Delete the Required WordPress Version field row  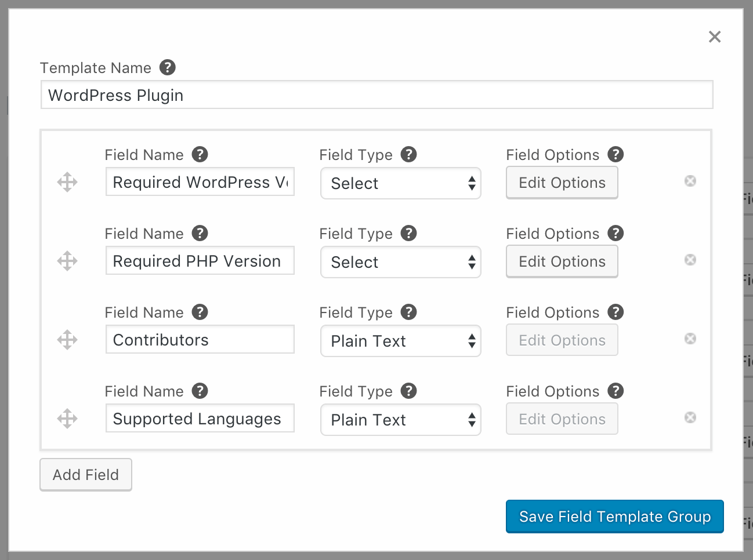point(690,181)
